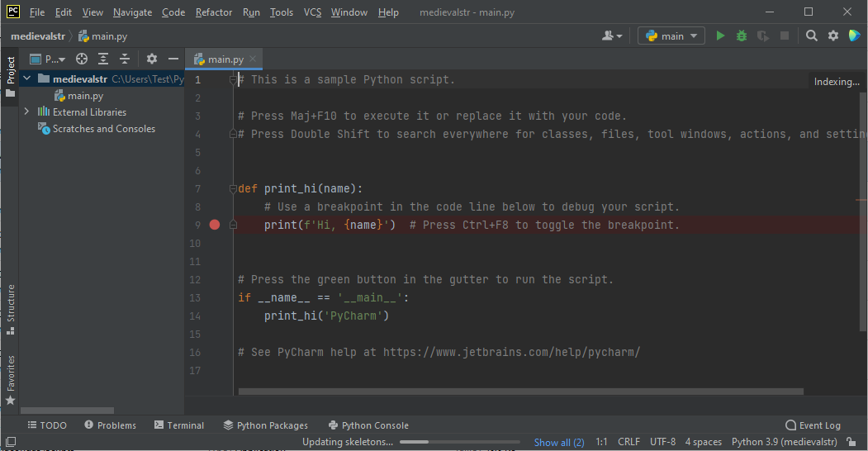Run with coverage icon in toolbar

[763, 36]
